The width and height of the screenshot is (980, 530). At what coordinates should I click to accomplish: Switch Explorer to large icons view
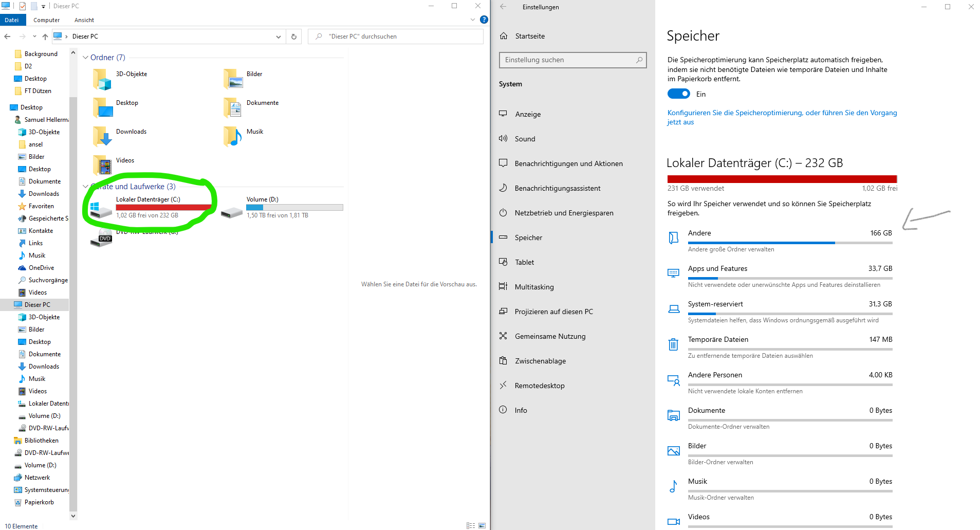coord(482,525)
